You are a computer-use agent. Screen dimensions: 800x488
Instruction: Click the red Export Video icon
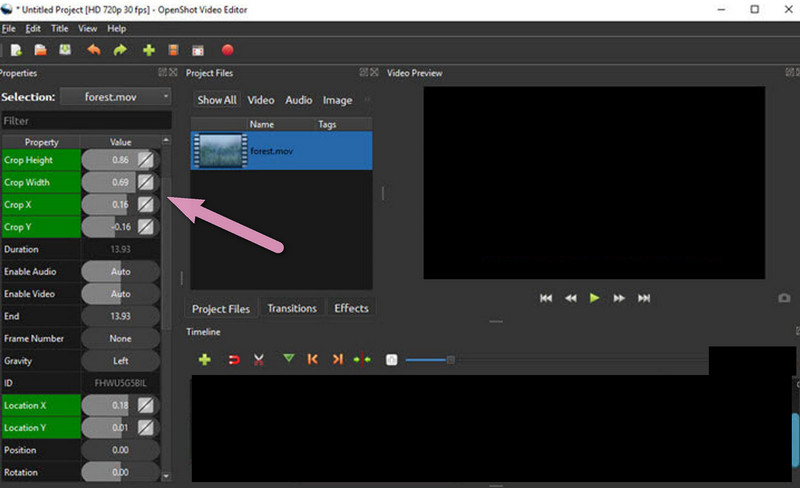pyautogui.click(x=228, y=50)
